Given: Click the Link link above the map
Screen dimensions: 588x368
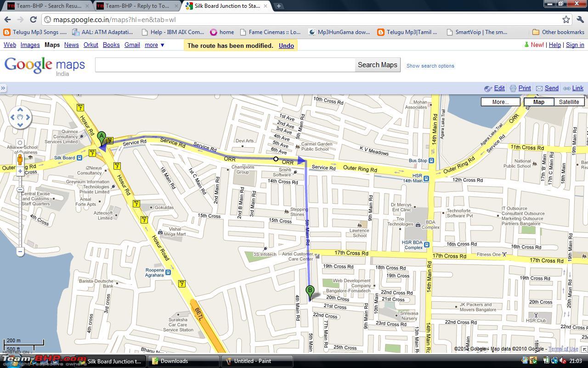Looking at the screenshot, I should 577,88.
